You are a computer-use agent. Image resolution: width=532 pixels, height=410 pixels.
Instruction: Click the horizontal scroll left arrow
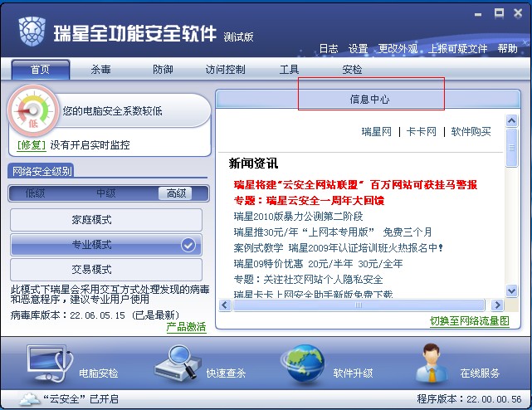point(225,305)
